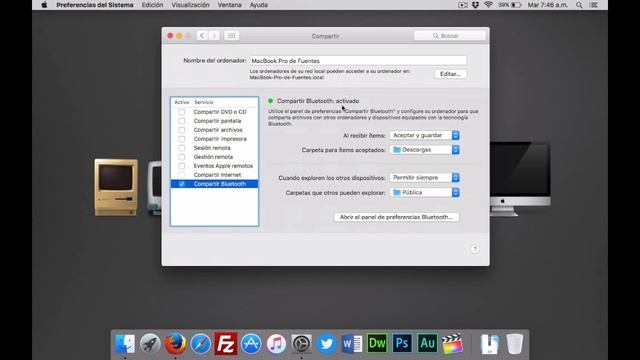Open the Apple menu

(44, 5)
